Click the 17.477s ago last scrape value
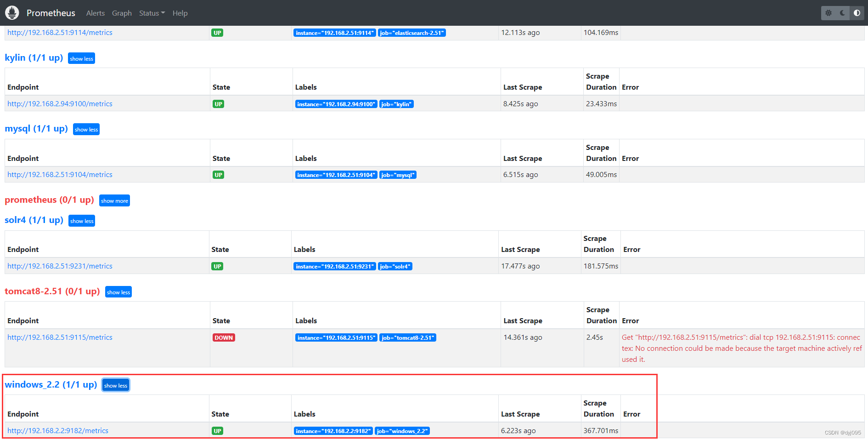 [520, 266]
